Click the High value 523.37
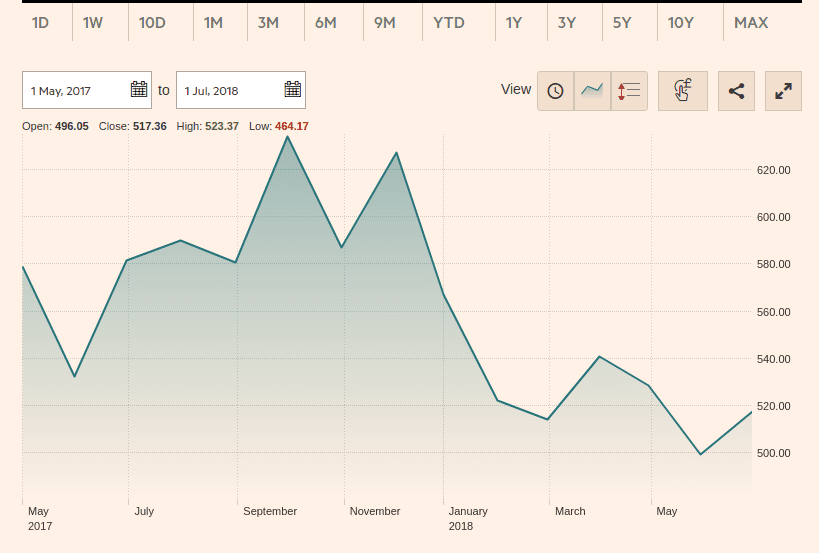Screen dimensions: 819x553 [x=222, y=126]
